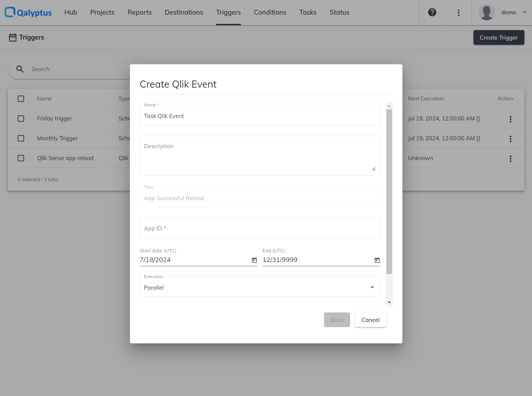
Task: Click the Type App Successful Reload field
Action: coord(260,197)
